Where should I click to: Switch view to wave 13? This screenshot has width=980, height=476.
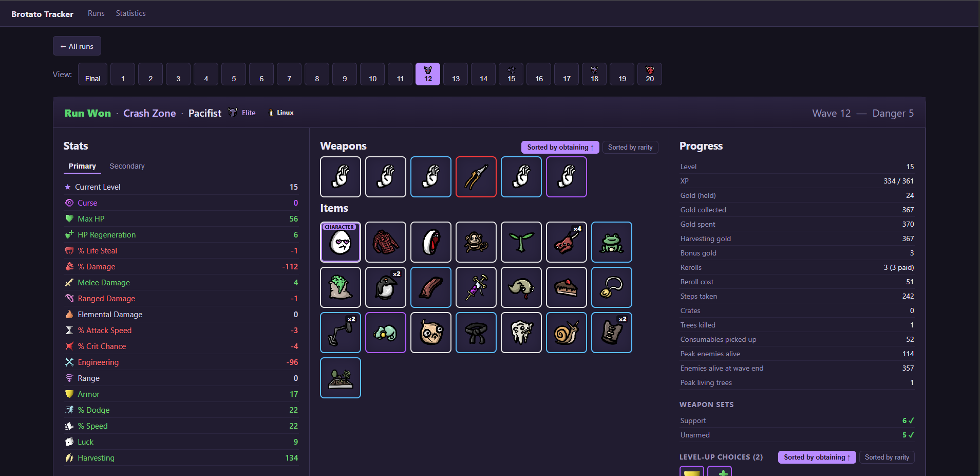pyautogui.click(x=456, y=74)
